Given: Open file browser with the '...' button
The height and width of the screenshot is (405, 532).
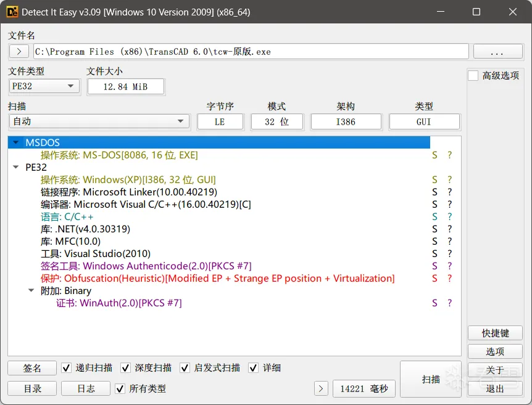Looking at the screenshot, I should 497,52.
